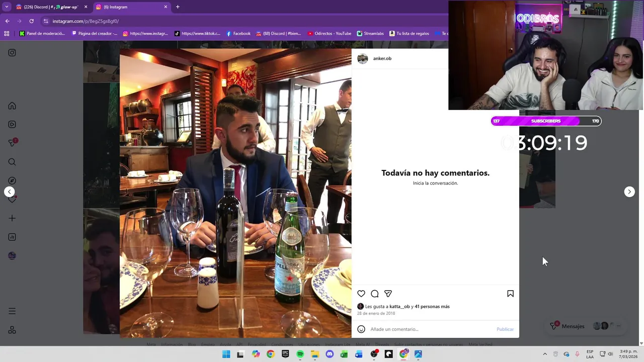Open Instagram home from the logo icon
644x362 pixels.
pyautogui.click(x=12, y=53)
